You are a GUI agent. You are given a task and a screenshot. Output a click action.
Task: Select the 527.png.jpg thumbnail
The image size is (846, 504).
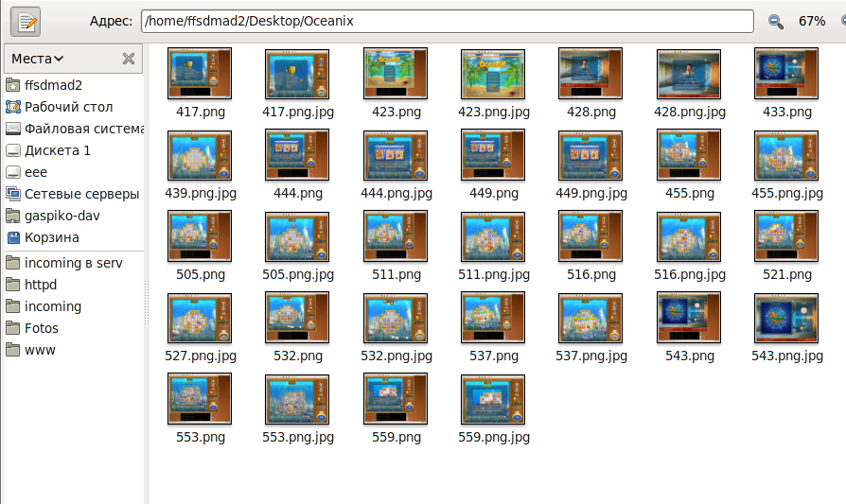200,318
